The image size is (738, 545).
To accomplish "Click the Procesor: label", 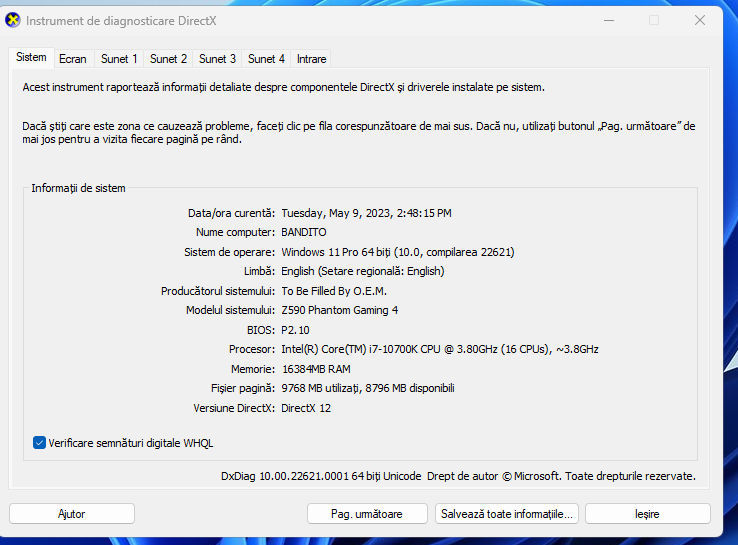I will click(x=252, y=349).
